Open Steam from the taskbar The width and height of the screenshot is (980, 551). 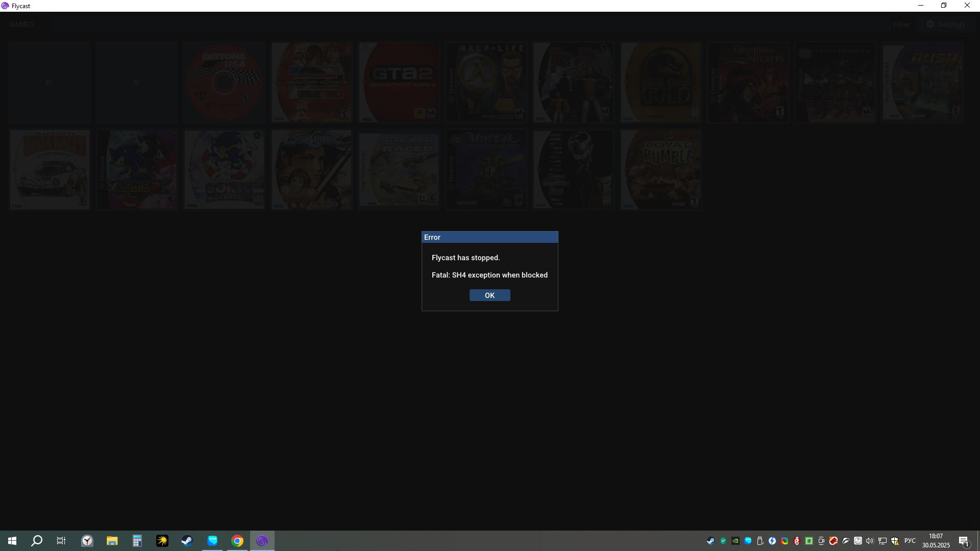point(187,541)
